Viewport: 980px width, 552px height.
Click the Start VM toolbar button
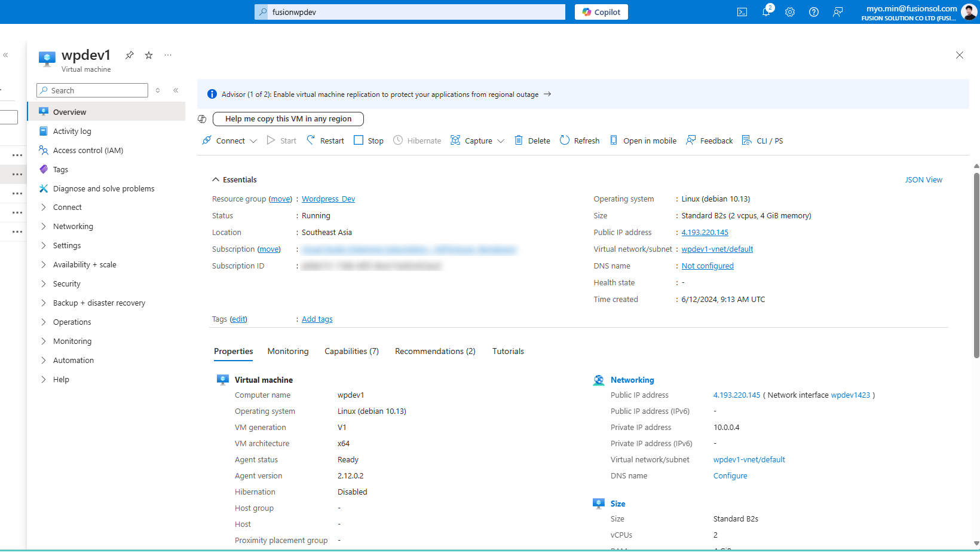281,141
